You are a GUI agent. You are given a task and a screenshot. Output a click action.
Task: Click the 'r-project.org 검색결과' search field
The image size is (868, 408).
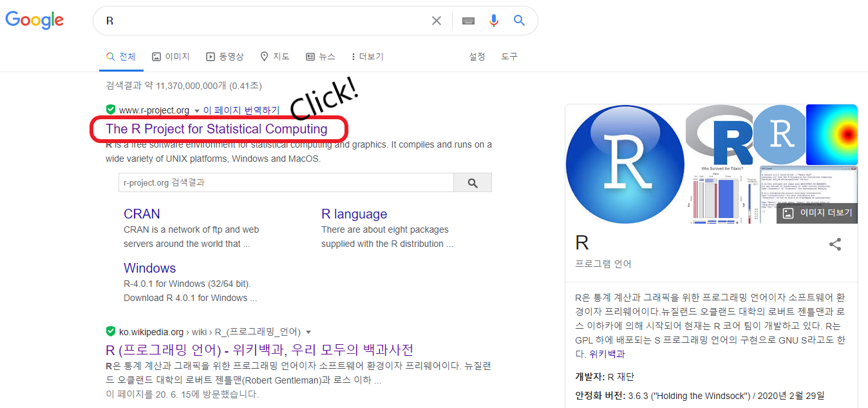pyautogui.click(x=286, y=183)
